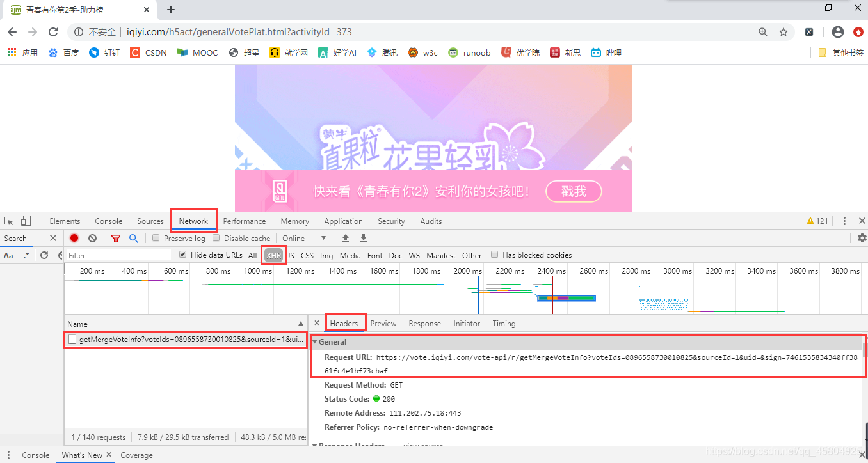The image size is (868, 463).
Task: Open the Baidu bookmark
Action: click(x=63, y=52)
